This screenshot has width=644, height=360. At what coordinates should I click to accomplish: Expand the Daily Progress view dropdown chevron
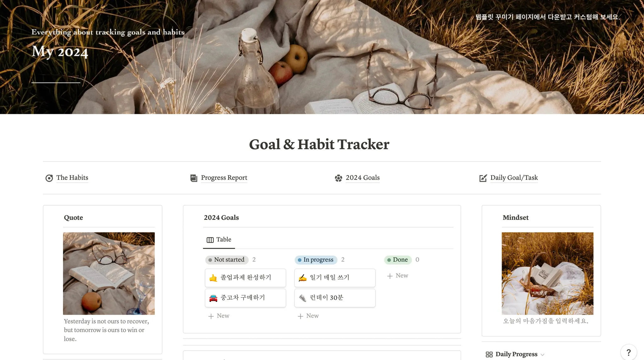click(542, 355)
